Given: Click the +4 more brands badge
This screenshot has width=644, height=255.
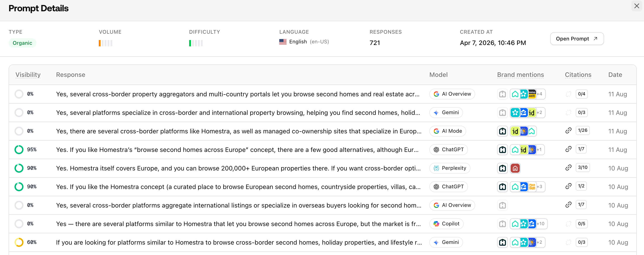Looking at the screenshot, I should click(x=540, y=94).
